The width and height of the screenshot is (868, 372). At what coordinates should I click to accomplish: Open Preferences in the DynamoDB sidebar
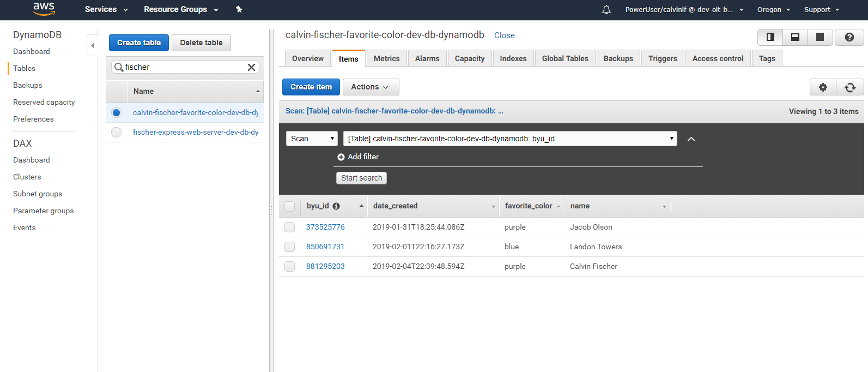33,119
